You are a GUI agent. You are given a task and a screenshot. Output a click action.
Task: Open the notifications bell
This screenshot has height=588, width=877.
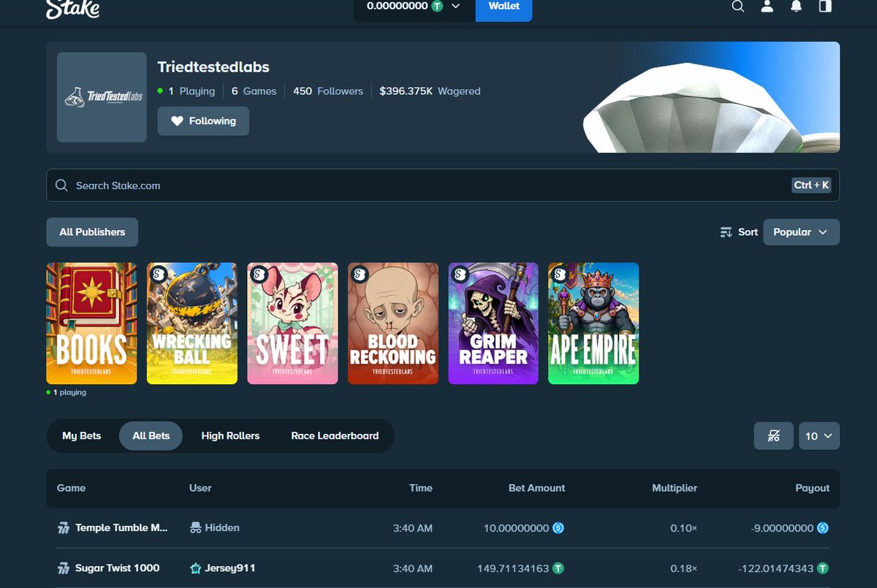797,7
